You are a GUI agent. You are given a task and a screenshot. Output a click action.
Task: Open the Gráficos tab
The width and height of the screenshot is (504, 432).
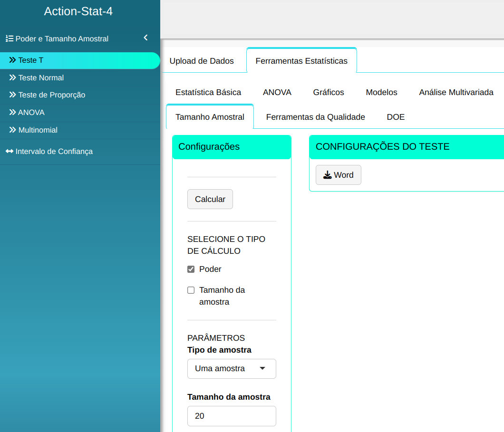329,93
